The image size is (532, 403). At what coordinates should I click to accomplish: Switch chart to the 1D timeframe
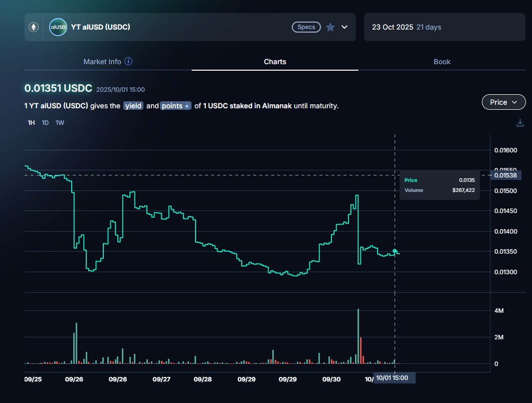click(x=45, y=123)
